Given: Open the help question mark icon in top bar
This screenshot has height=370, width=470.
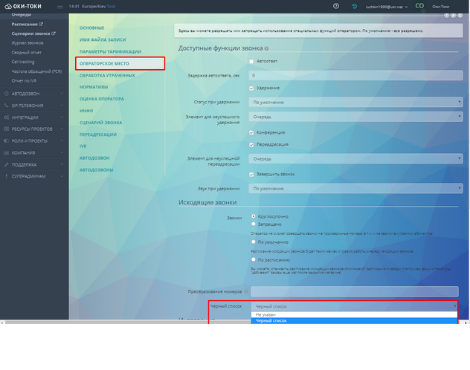Looking at the screenshot, I should pyautogui.click(x=336, y=6).
